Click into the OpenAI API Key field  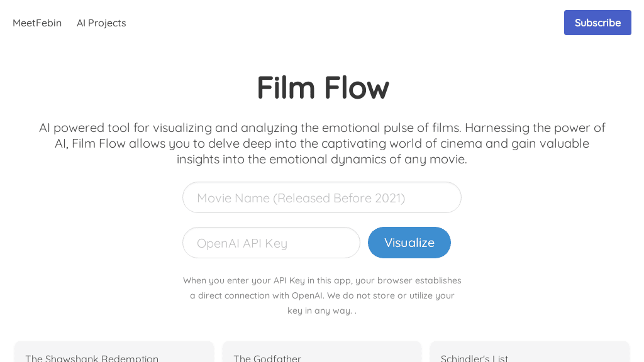tap(271, 243)
